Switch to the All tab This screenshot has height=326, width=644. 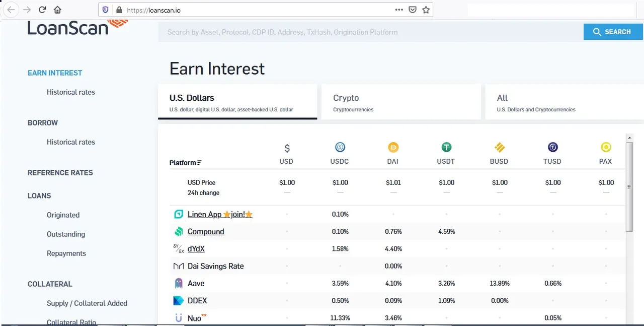(565, 102)
